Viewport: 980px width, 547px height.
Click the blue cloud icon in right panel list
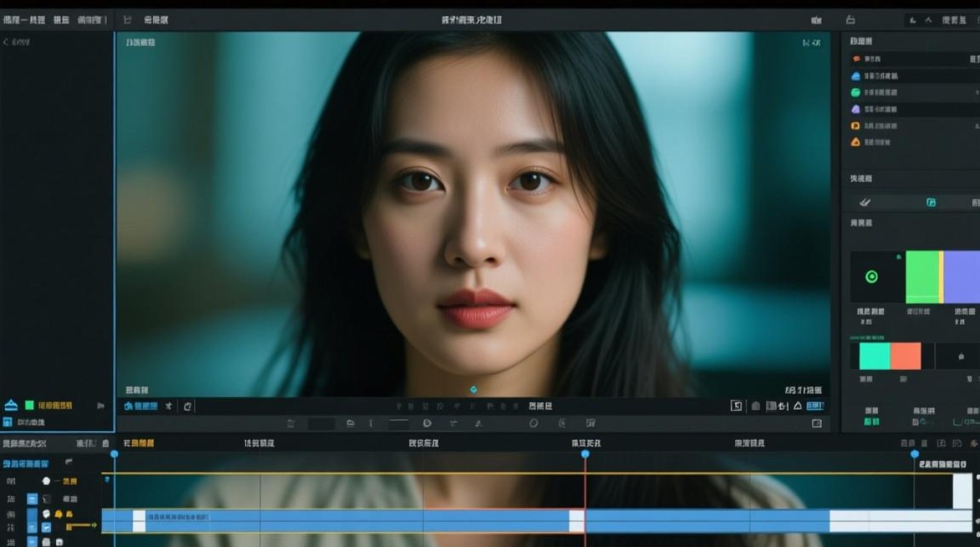[855, 75]
